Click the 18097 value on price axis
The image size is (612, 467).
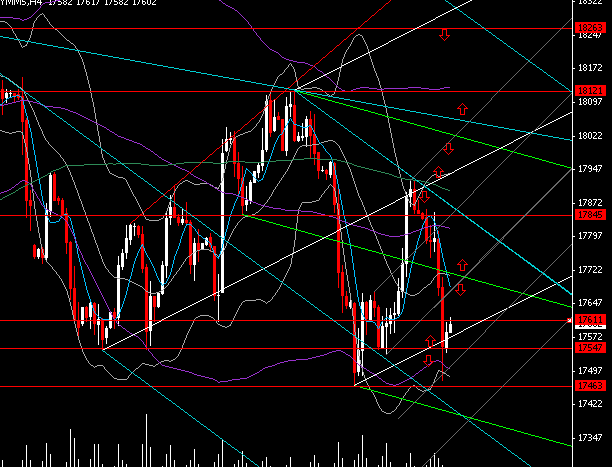pyautogui.click(x=590, y=102)
